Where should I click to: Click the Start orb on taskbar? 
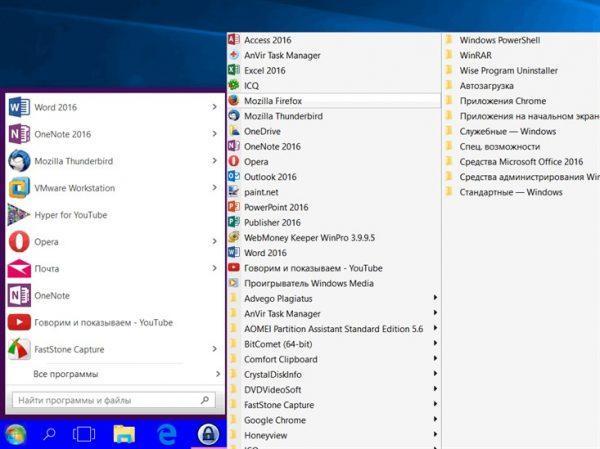[15, 434]
